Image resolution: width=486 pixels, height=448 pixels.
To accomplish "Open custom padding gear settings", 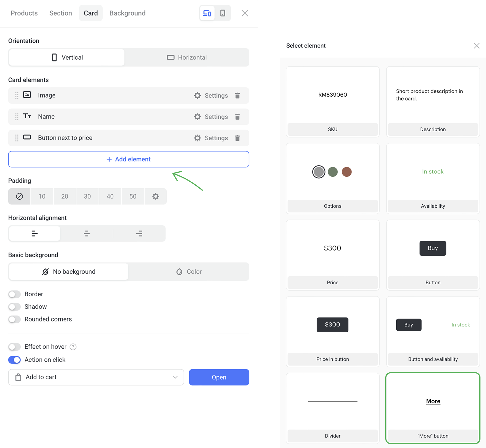I will pyautogui.click(x=156, y=196).
